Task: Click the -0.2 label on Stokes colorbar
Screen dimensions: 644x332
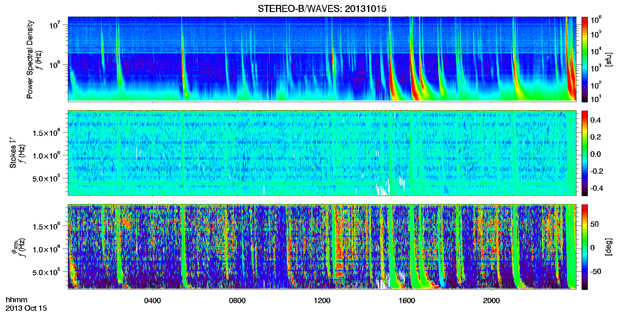Action: (597, 171)
